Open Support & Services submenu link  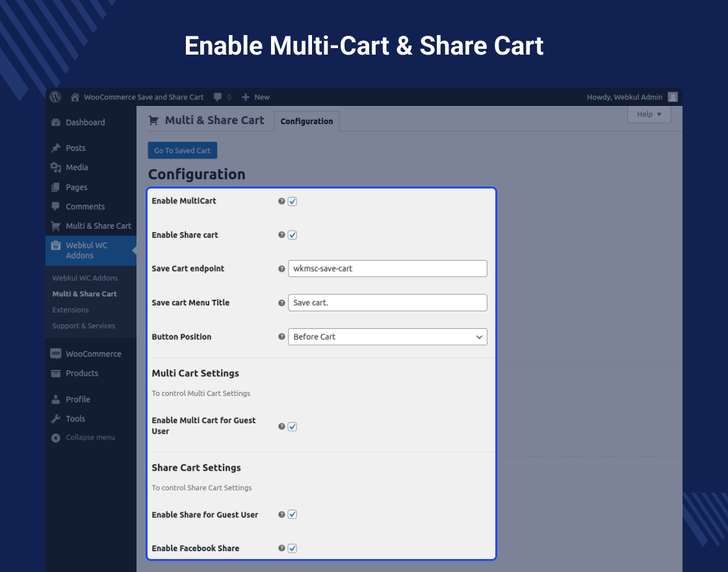[84, 326]
